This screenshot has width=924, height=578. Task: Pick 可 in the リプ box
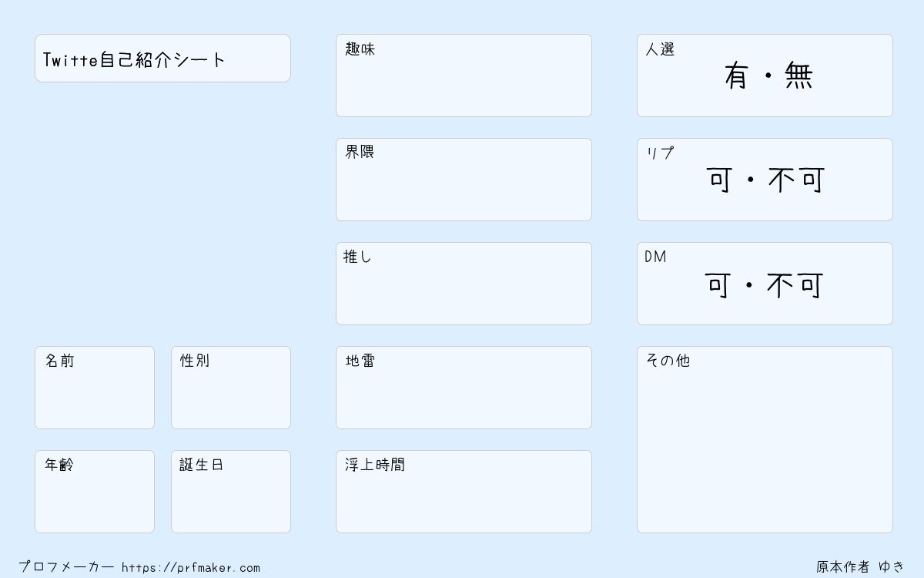pos(720,180)
